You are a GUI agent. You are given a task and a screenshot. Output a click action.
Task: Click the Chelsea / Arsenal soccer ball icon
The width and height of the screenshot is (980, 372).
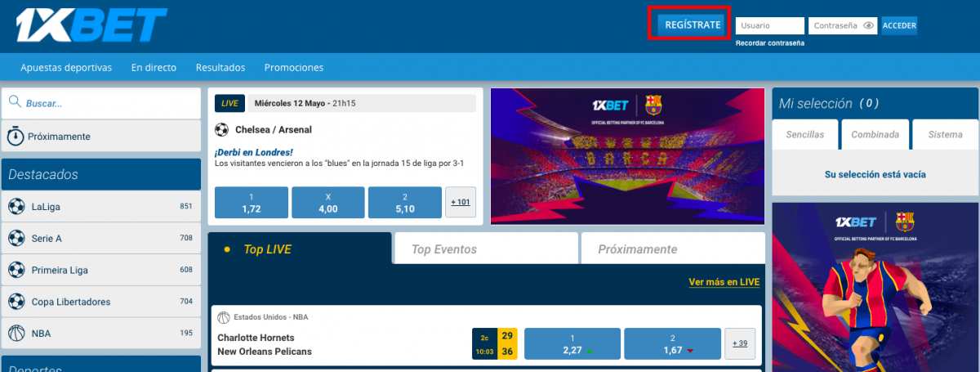pyautogui.click(x=222, y=129)
